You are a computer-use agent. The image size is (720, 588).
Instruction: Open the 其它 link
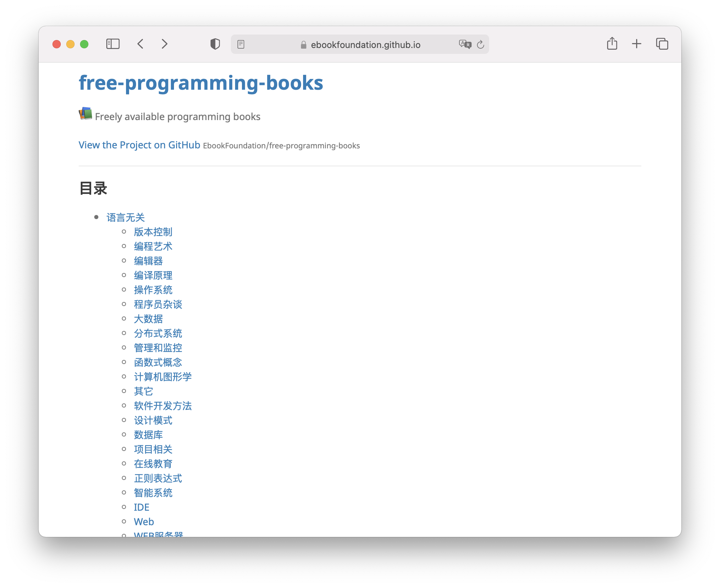(x=144, y=391)
